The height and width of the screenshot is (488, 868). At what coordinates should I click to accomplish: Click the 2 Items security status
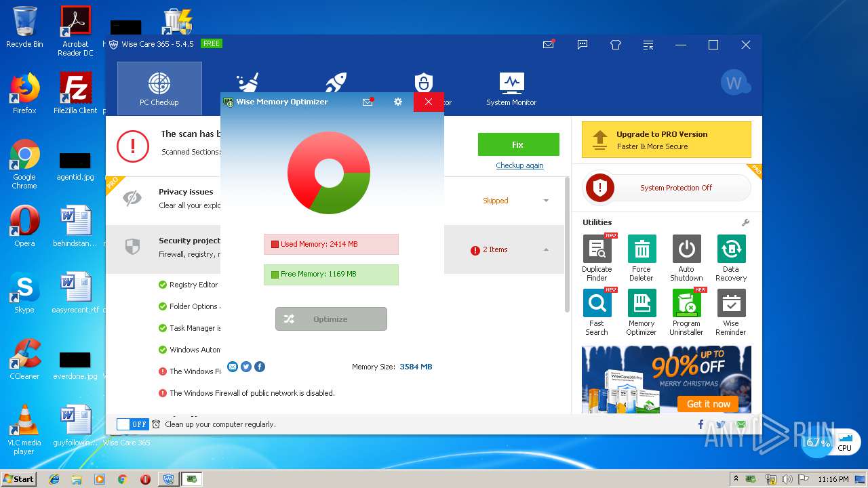490,250
